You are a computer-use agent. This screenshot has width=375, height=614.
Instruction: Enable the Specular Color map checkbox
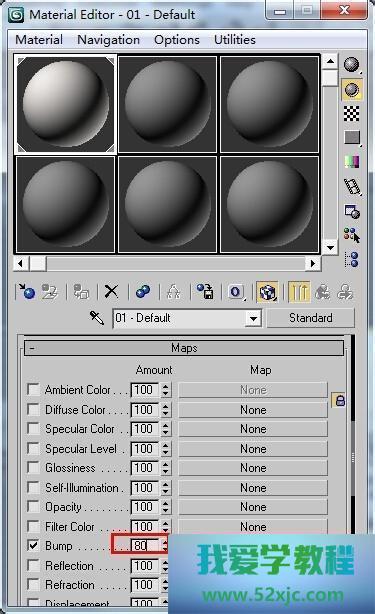tap(34, 429)
